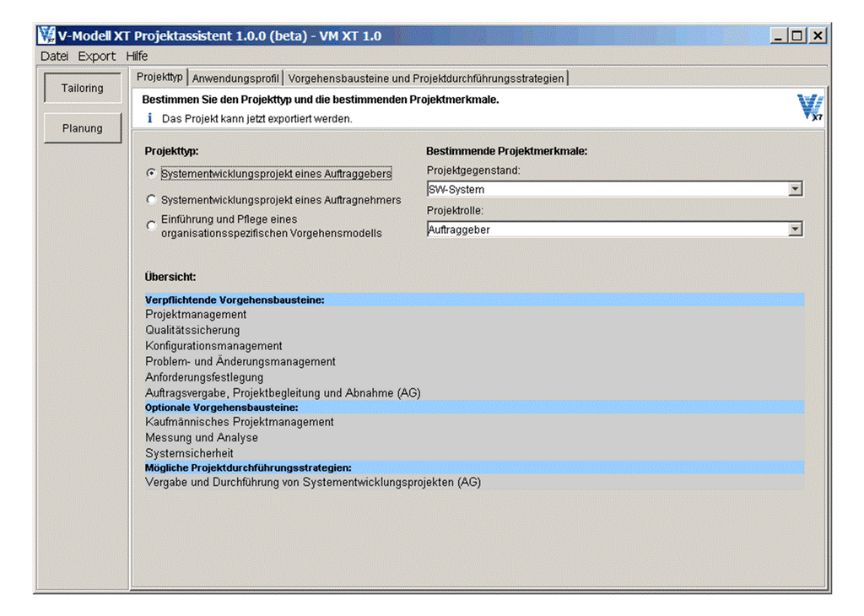864x616 pixels.
Task: Click the Tailoring button
Action: (x=83, y=88)
